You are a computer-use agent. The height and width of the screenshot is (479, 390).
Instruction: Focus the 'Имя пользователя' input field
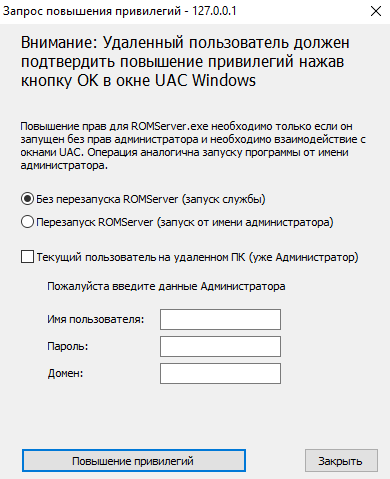click(x=220, y=319)
